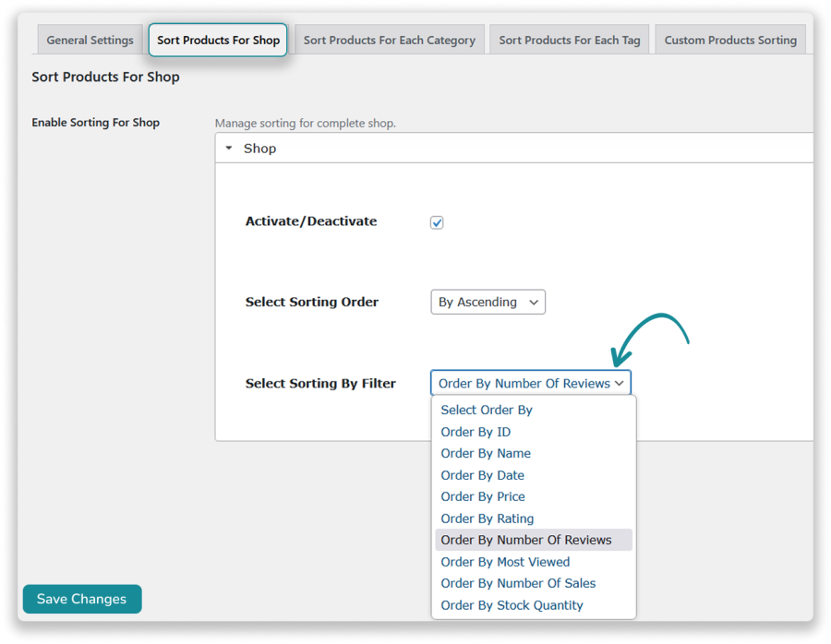Close the Order By Number Of Reviews dropdown
Screen dimensions: 831x644
click(x=531, y=383)
